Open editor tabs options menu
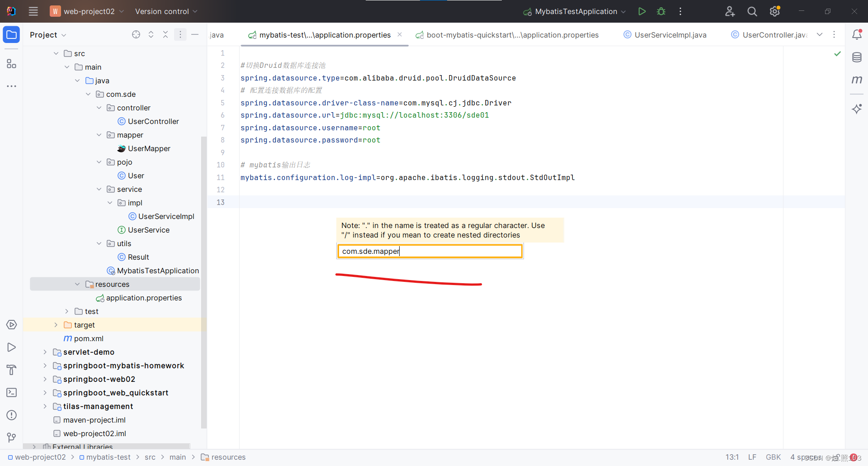The image size is (868, 466). [x=834, y=34]
